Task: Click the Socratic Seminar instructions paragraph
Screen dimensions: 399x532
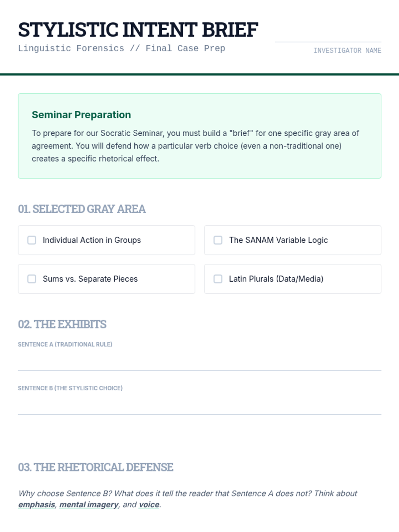Action: tap(196, 146)
